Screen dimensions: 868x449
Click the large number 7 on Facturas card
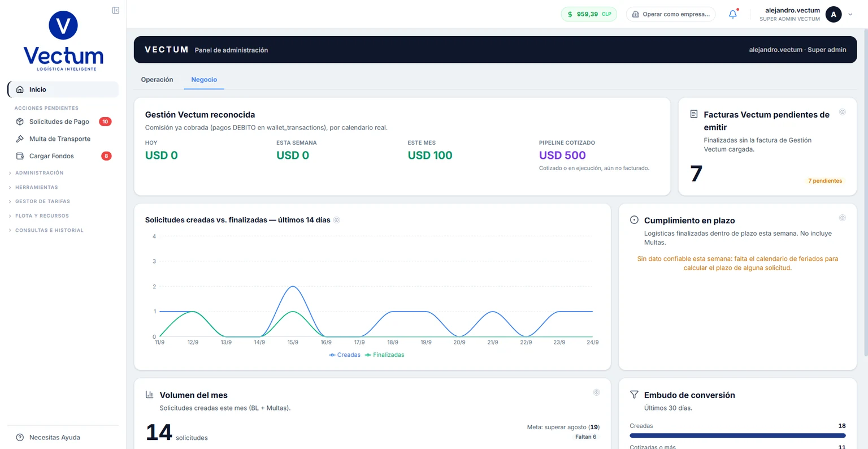pyautogui.click(x=696, y=174)
